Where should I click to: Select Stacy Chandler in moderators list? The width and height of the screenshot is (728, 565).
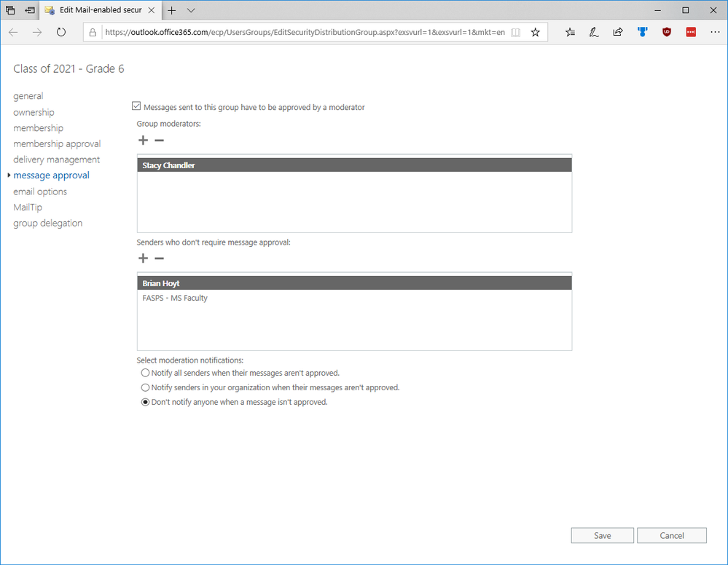354,165
